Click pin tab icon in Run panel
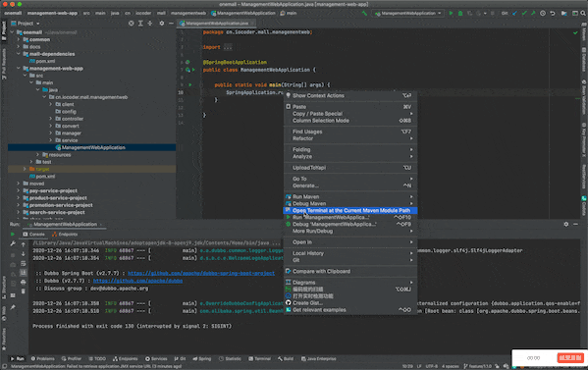The height and width of the screenshot is (370, 588). 13,307
